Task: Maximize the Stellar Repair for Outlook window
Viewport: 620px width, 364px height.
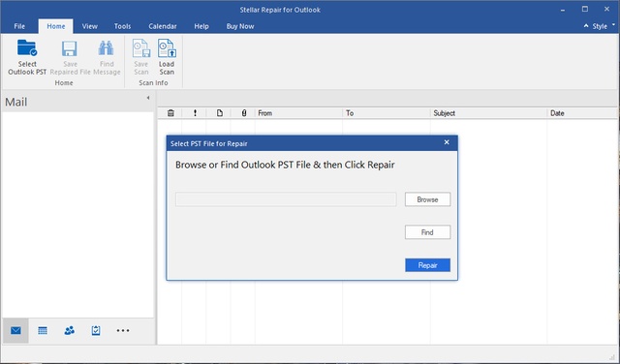Action: click(x=585, y=9)
